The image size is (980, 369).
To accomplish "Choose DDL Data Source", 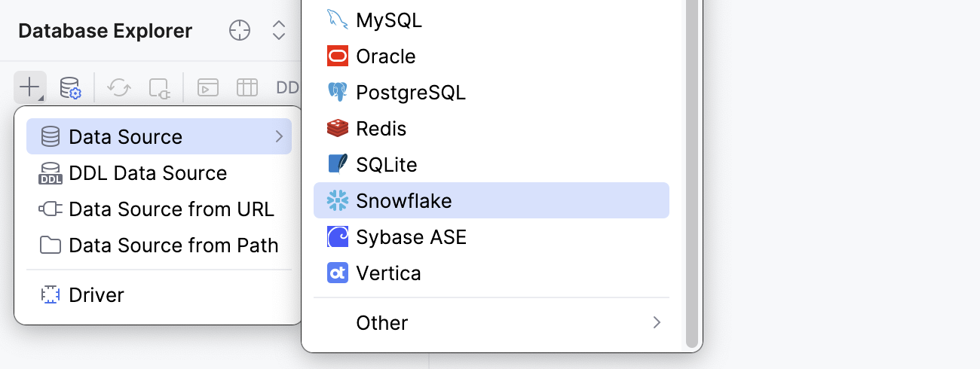I will click(x=148, y=173).
